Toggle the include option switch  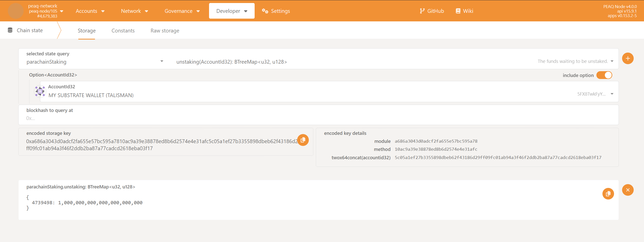point(604,75)
